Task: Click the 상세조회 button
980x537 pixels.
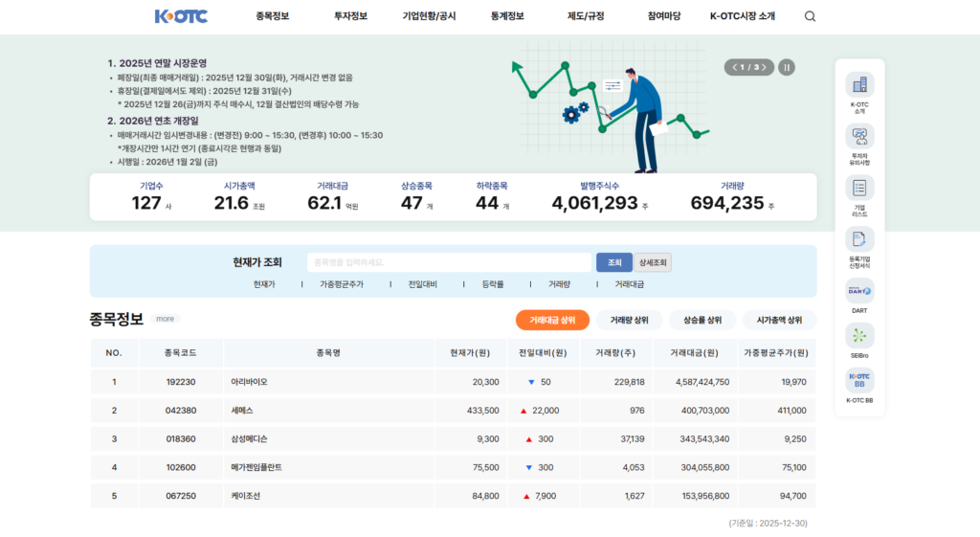Action: click(x=653, y=262)
